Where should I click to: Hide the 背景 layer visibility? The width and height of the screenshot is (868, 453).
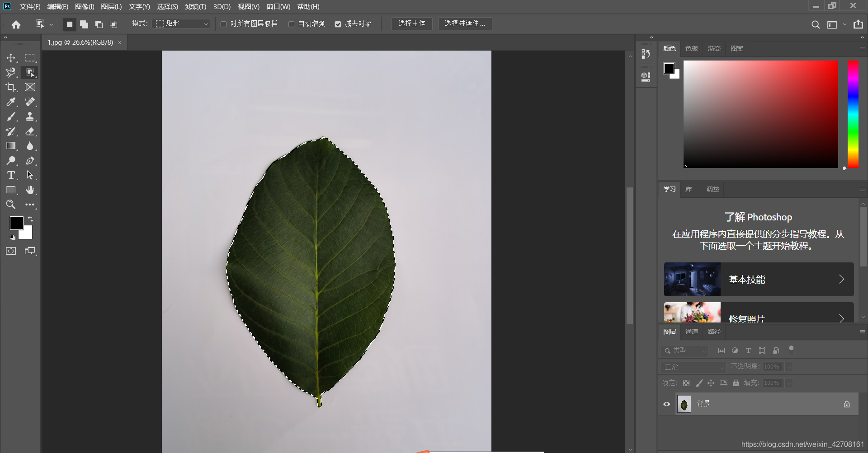667,404
